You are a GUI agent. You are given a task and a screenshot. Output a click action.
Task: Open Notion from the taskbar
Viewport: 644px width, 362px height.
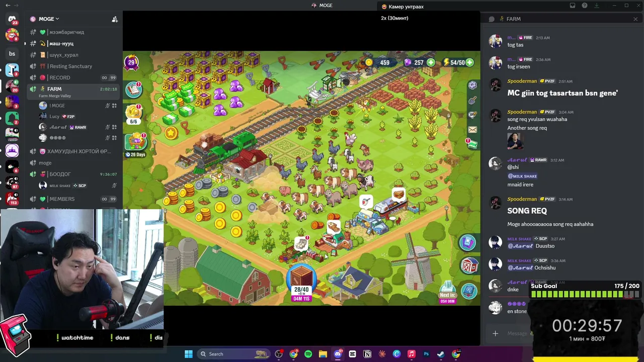coord(367,354)
